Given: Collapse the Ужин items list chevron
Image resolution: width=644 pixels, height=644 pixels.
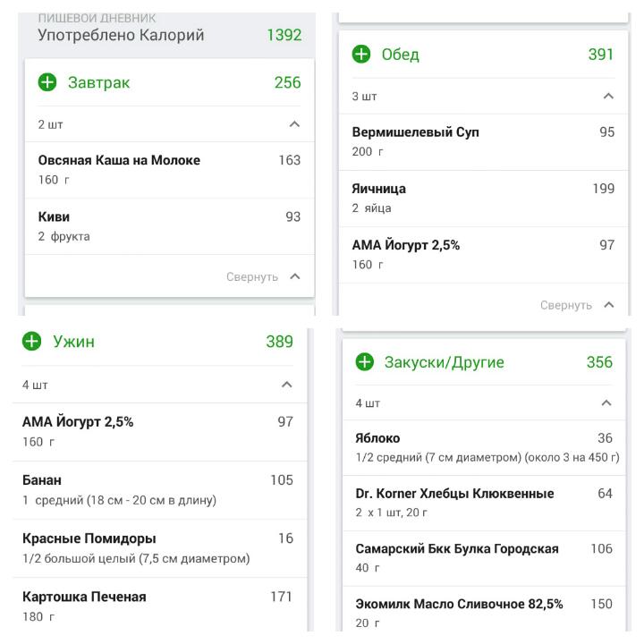Looking at the screenshot, I should pyautogui.click(x=286, y=385).
